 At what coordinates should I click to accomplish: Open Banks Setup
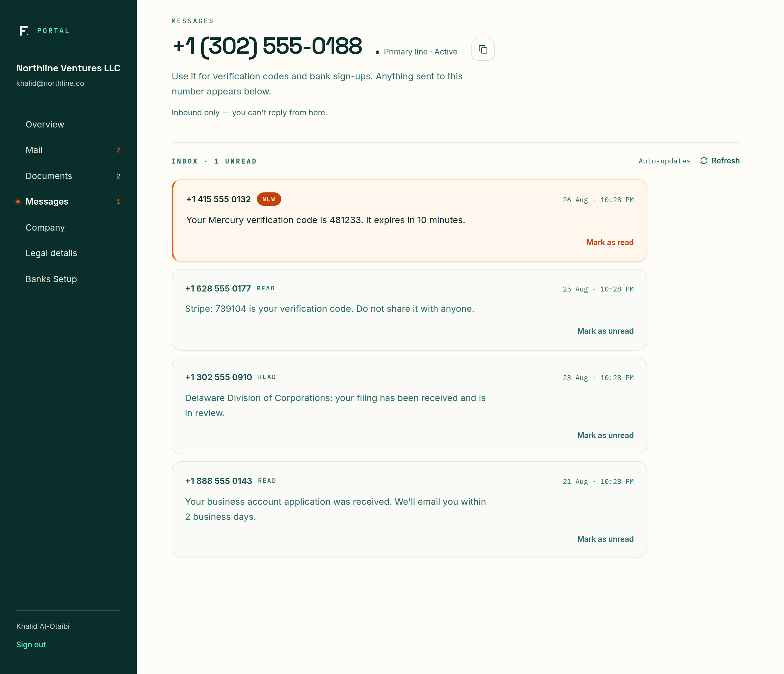(x=51, y=279)
